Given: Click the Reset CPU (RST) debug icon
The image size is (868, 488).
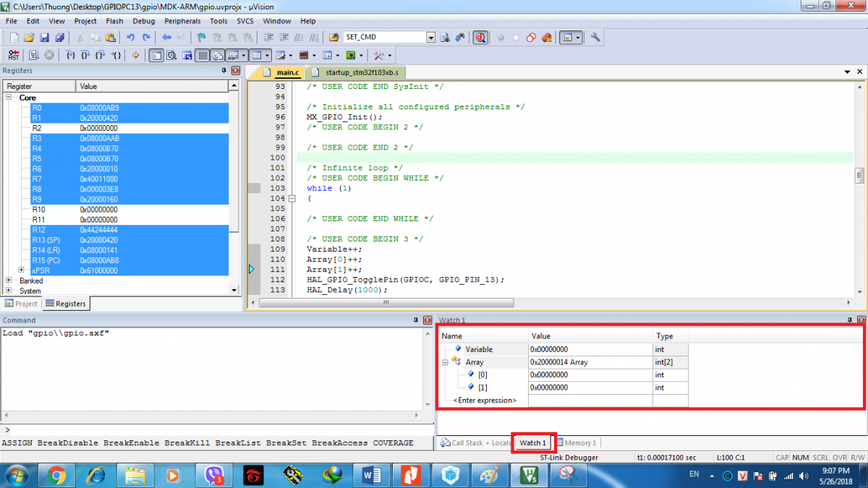Looking at the screenshot, I should [x=13, y=55].
